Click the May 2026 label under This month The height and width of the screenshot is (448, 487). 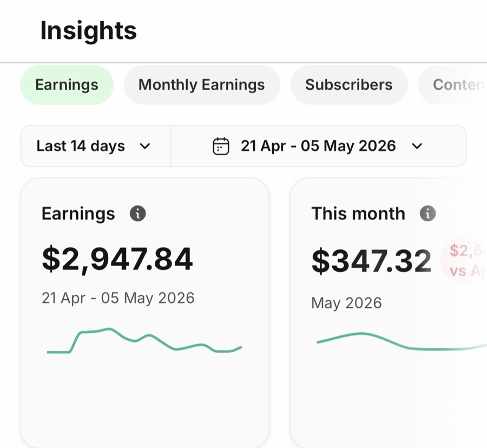click(x=346, y=303)
